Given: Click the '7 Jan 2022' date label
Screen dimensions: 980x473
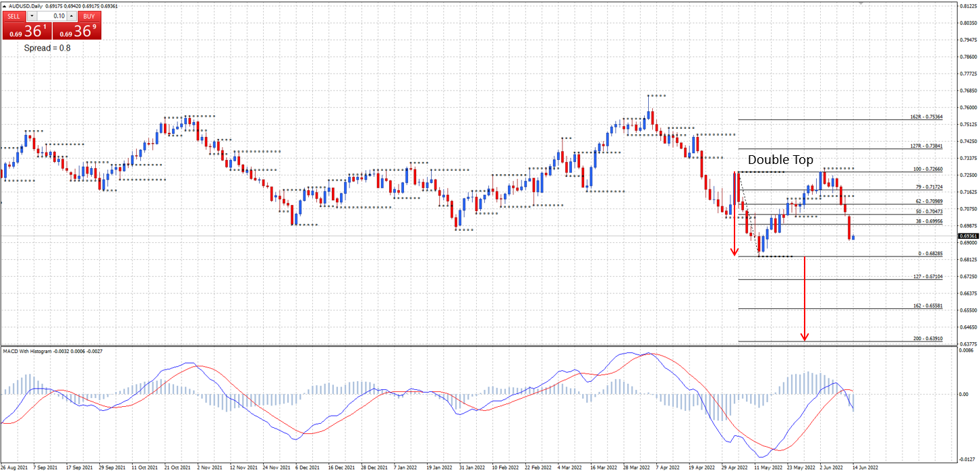Looking at the screenshot, I should (406, 467).
